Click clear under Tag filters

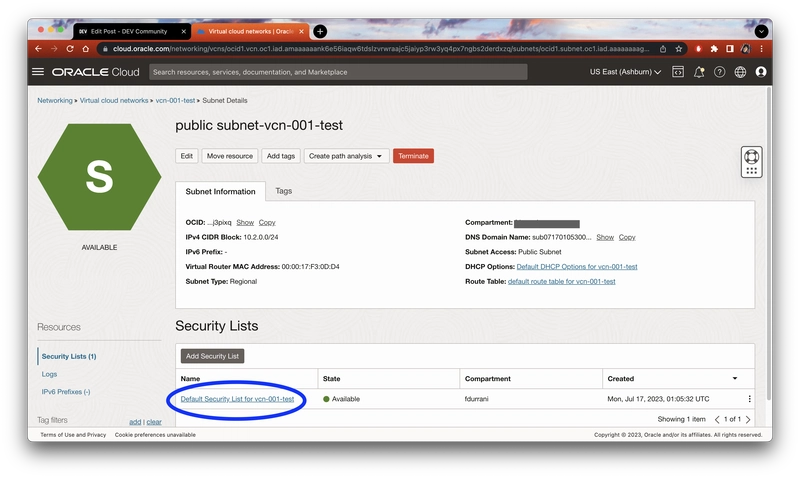tap(154, 422)
